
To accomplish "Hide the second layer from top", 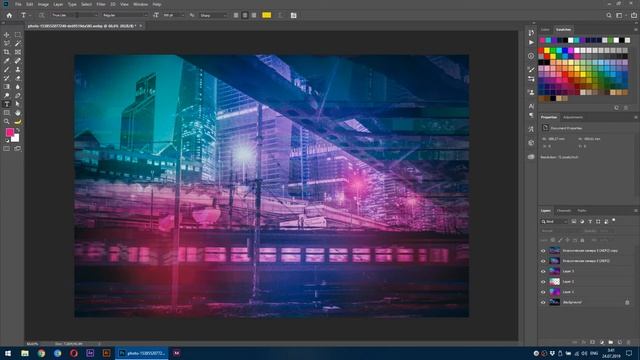I will tap(543, 261).
